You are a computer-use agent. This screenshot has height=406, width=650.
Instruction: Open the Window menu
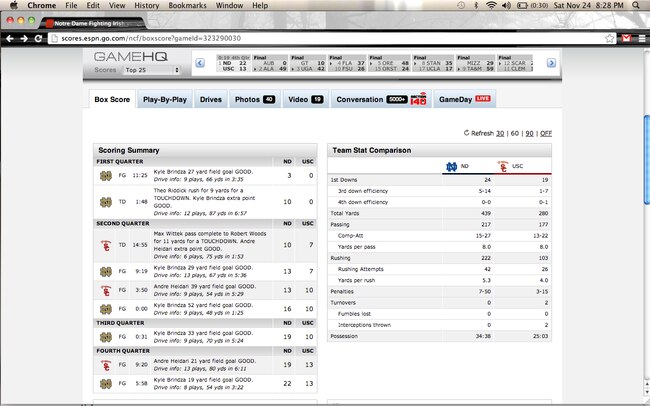pyautogui.click(x=229, y=5)
